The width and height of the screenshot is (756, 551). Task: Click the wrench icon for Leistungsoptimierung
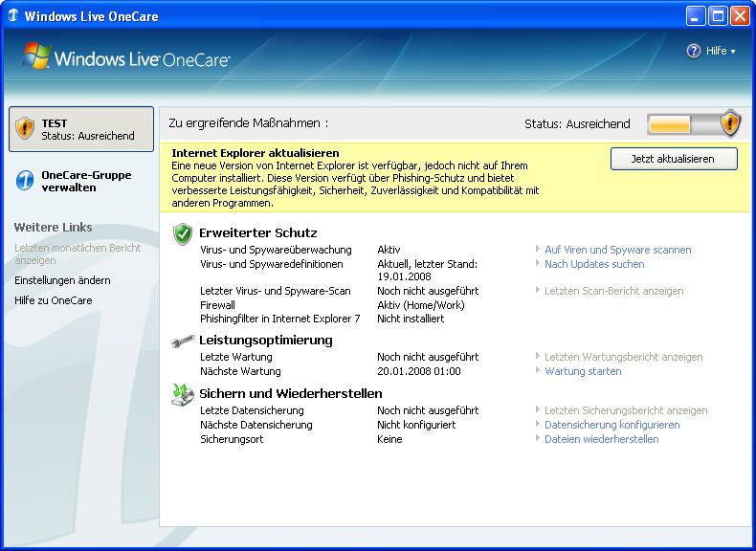[183, 342]
